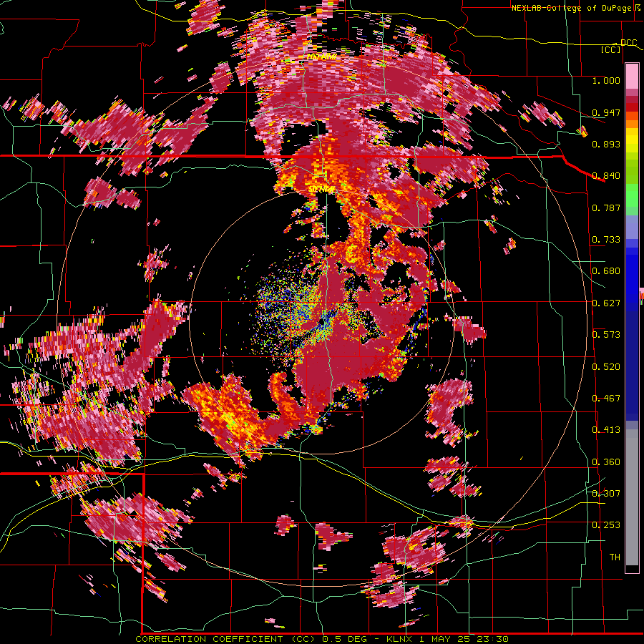This screenshot has height=644, width=644.
Task: Click the 0.680 scale value
Action: pyautogui.click(x=606, y=271)
